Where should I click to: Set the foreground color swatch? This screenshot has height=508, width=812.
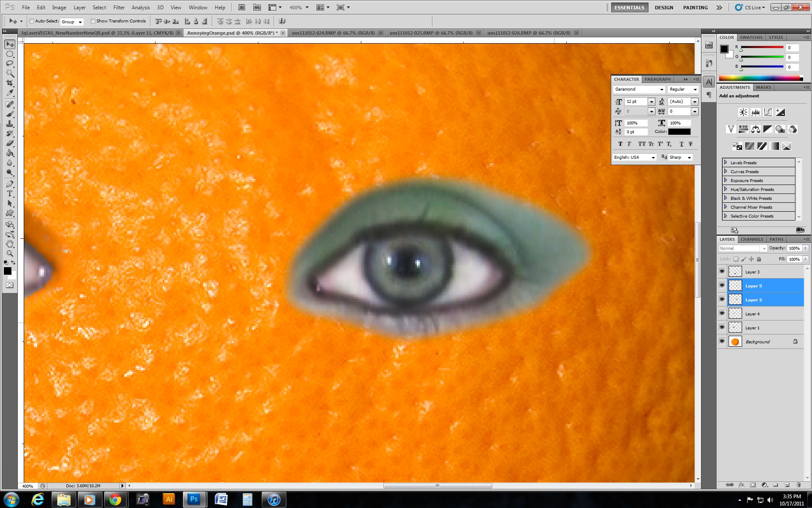point(7,271)
